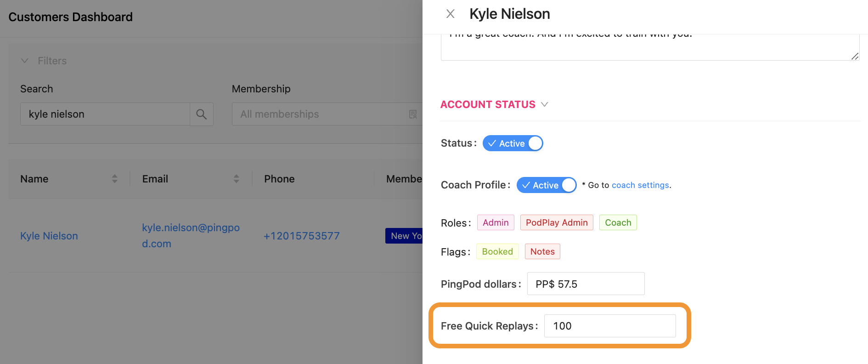This screenshot has height=364, width=868.
Task: Click the Admin role tag
Action: pos(496,222)
